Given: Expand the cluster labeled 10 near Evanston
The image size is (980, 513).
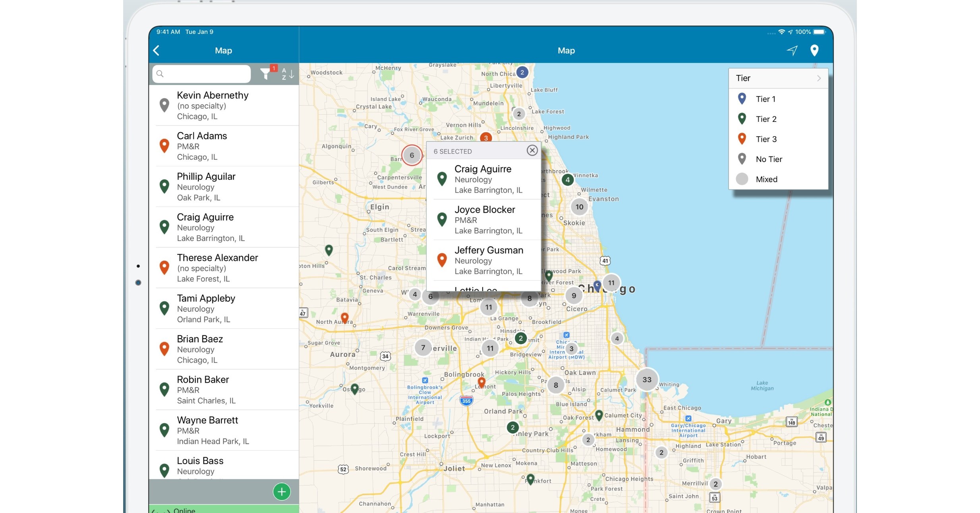Looking at the screenshot, I should 579,206.
